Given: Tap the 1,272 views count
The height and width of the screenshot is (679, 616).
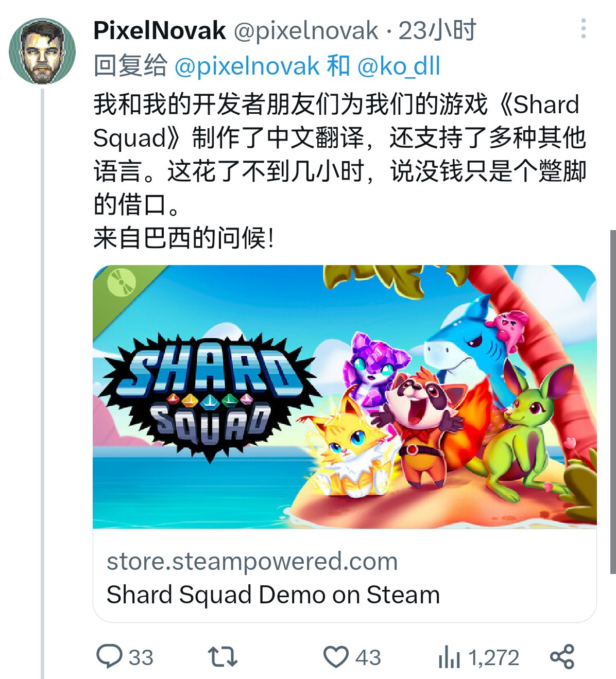Looking at the screenshot, I should (x=493, y=657).
